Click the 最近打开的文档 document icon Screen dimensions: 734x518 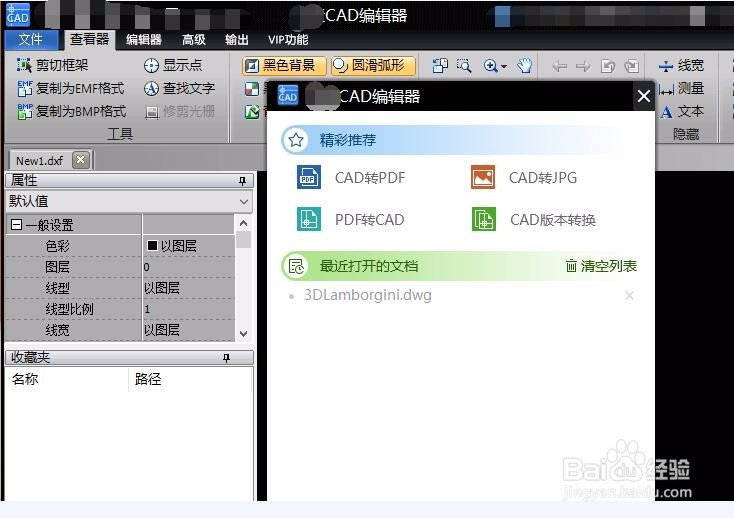point(296,266)
